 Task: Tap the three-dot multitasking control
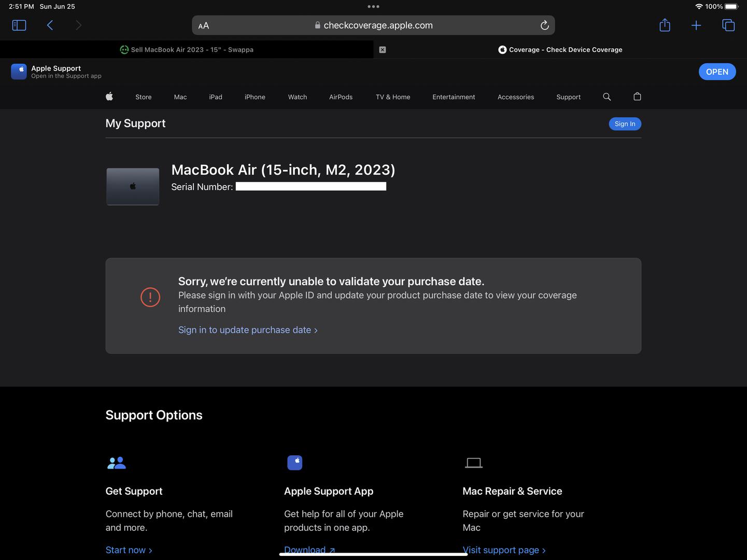tap(373, 7)
